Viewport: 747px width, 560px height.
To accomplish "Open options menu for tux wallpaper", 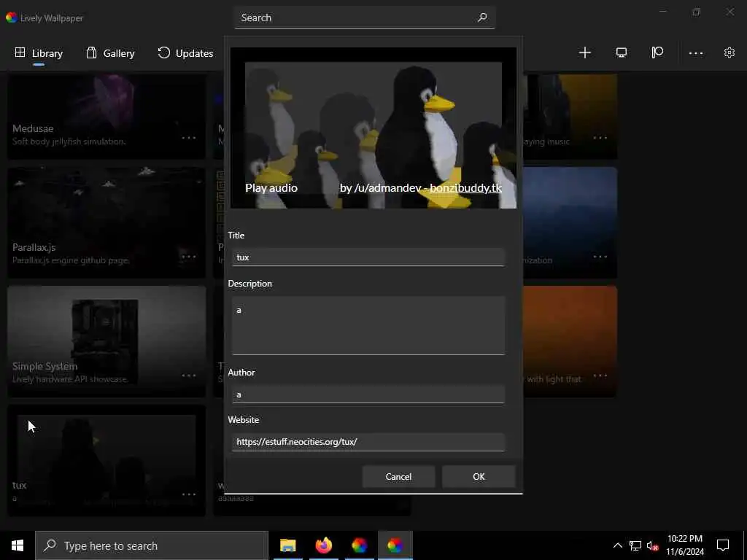I will [x=189, y=494].
